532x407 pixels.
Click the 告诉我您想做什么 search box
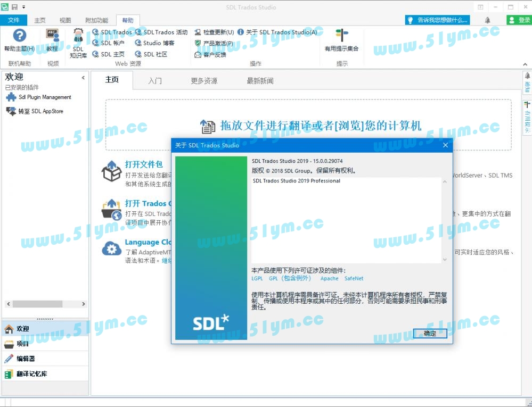click(438, 20)
